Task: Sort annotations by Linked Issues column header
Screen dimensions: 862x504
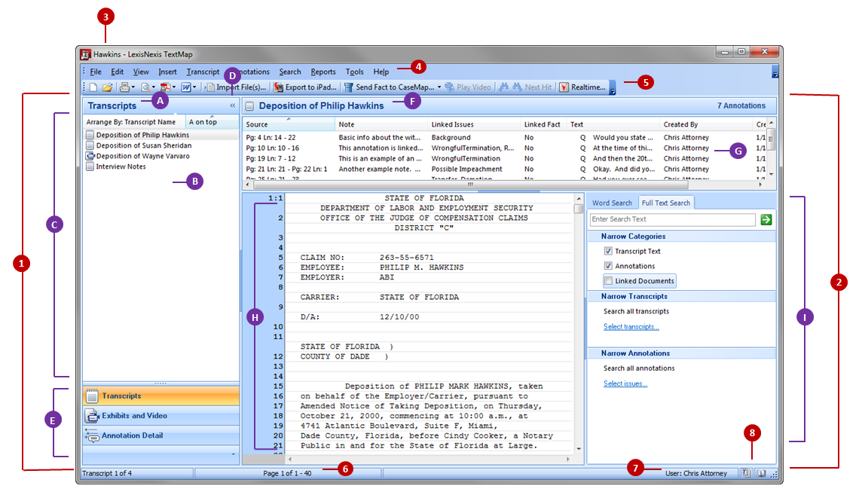Action: [474, 125]
